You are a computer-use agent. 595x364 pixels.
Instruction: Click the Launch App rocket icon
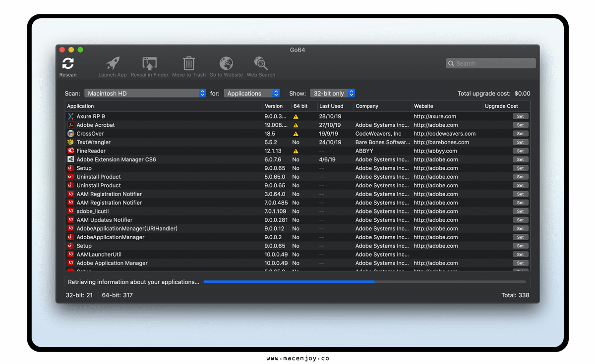[113, 63]
